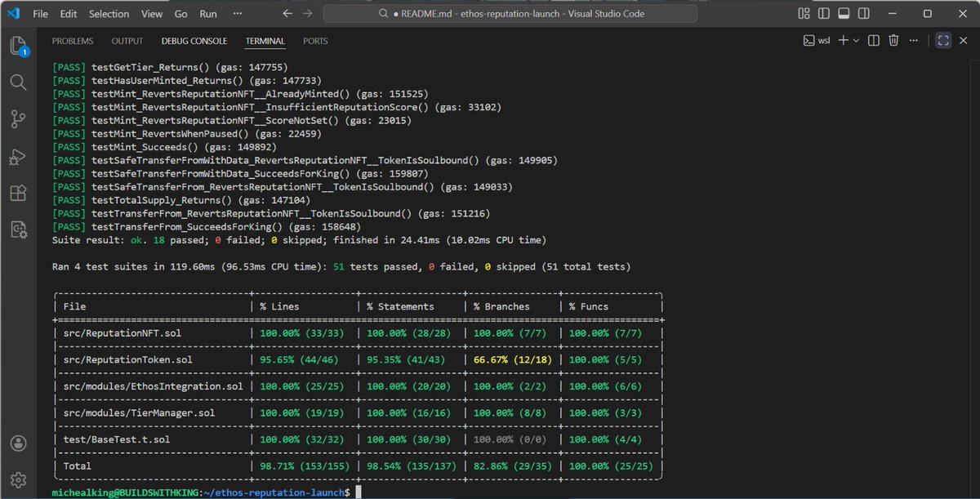Image resolution: width=980 pixels, height=499 pixels.
Task: Switch to the PROBLEMS tab
Action: pyautogui.click(x=73, y=41)
